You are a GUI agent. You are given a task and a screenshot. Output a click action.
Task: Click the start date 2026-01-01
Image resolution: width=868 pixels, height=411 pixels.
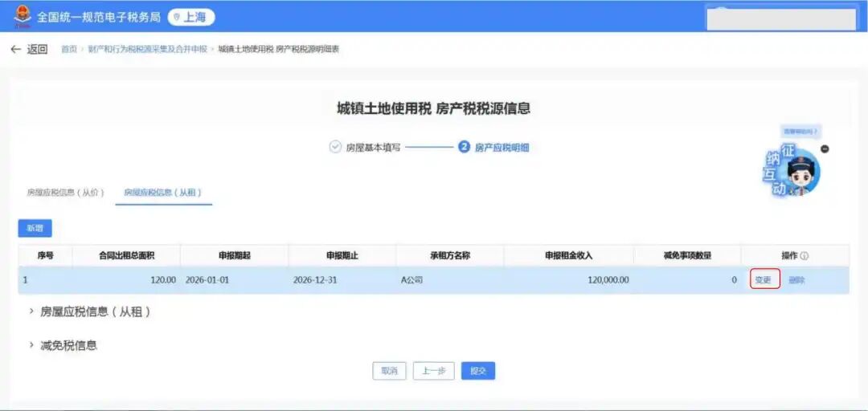[x=207, y=280]
